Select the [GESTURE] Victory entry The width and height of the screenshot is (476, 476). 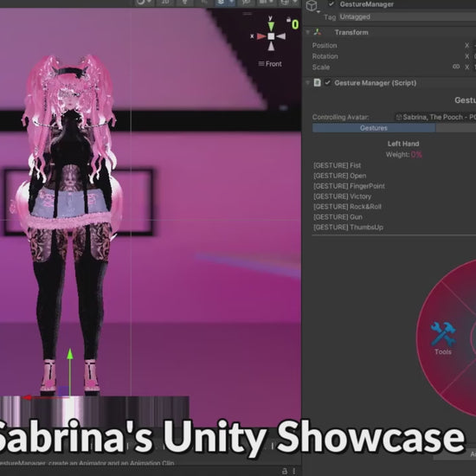tap(342, 196)
